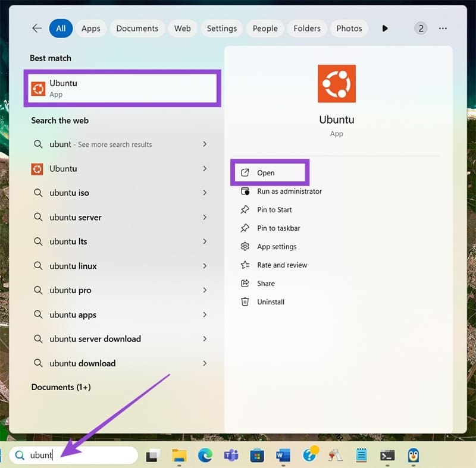
Task: Expand chevron for 'ubunt' web search
Action: (x=205, y=144)
